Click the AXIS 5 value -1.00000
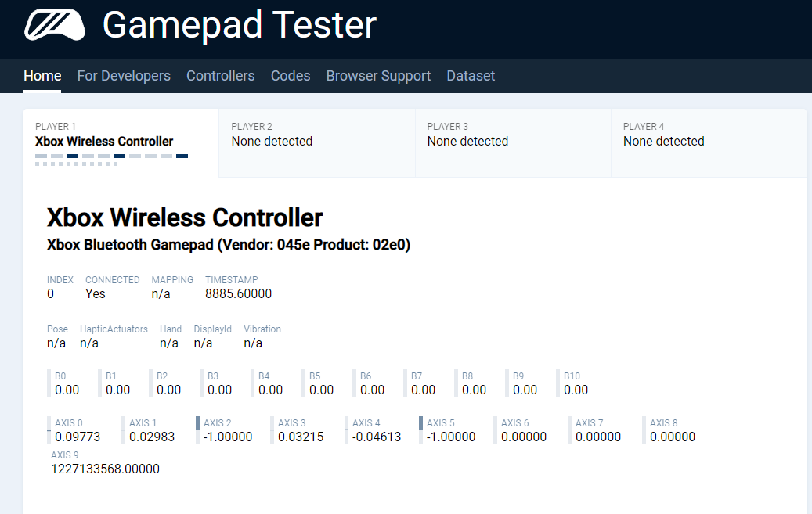 click(x=451, y=437)
